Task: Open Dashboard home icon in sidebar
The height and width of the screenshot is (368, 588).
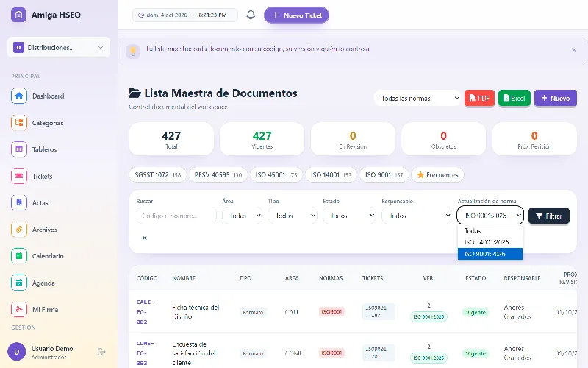Action: click(x=19, y=96)
